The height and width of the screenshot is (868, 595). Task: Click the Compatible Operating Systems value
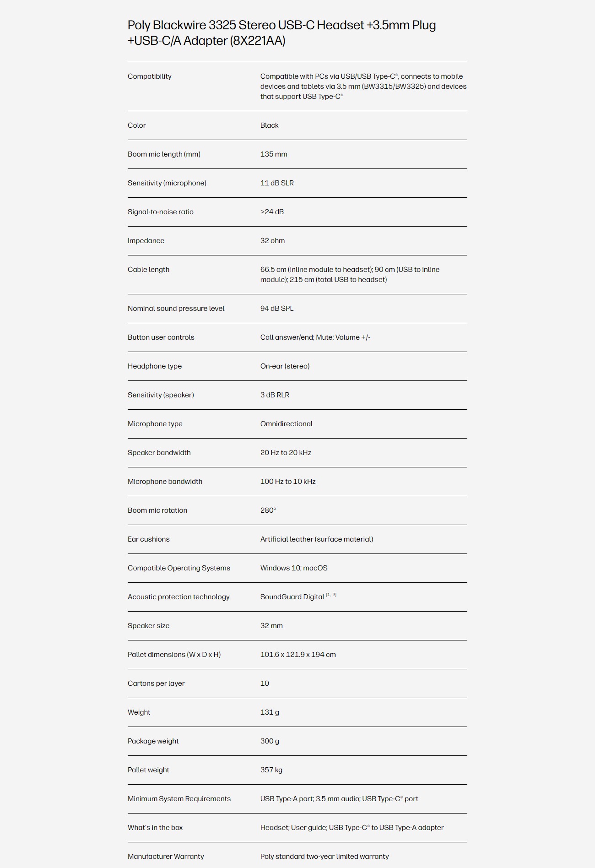[x=294, y=568]
